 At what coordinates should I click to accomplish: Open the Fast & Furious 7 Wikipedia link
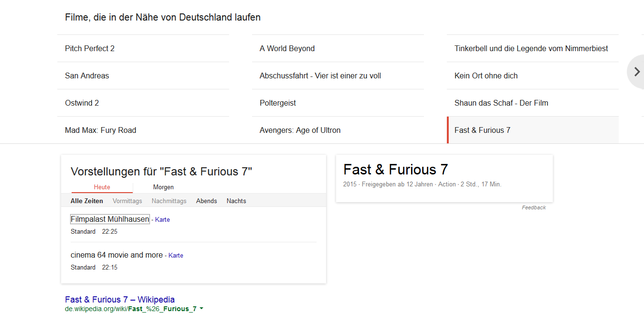[119, 299]
